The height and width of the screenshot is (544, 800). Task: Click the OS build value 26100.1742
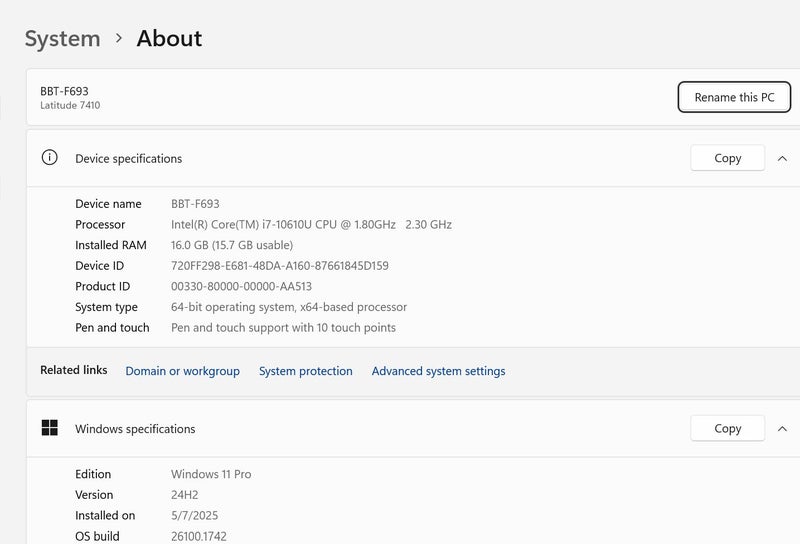[201, 536]
